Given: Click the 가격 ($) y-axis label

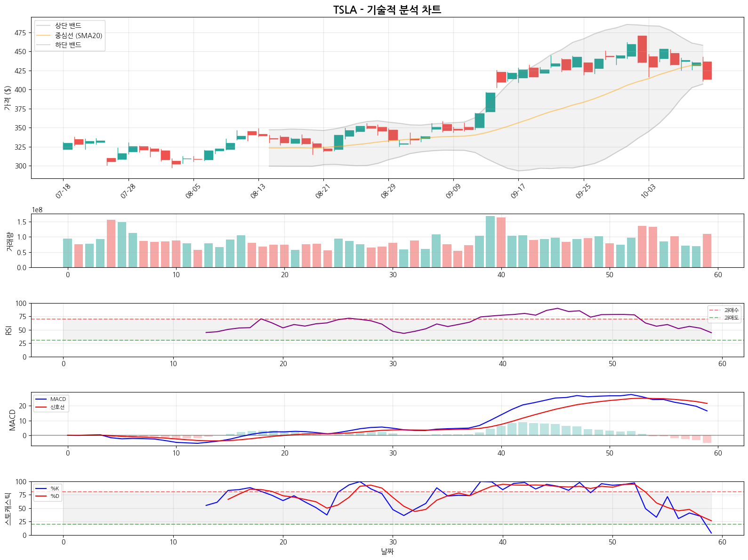Looking at the screenshot, I should click(8, 98).
